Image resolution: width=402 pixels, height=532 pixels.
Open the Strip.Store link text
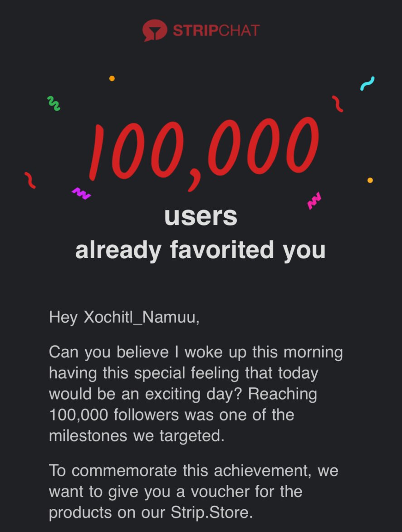pos(211,512)
